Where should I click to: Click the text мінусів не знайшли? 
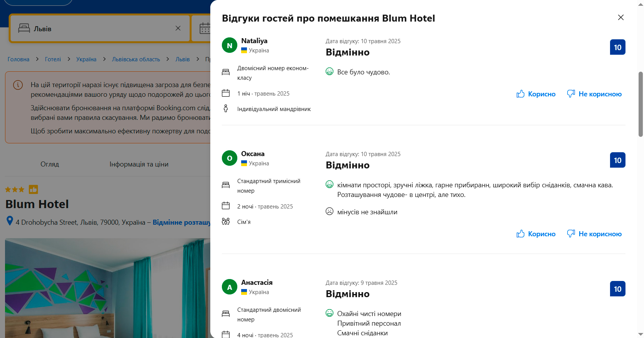click(367, 212)
